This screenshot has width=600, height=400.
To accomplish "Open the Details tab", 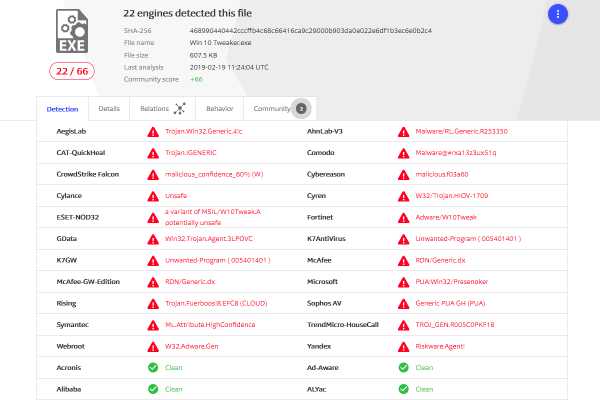I will 109,109.
